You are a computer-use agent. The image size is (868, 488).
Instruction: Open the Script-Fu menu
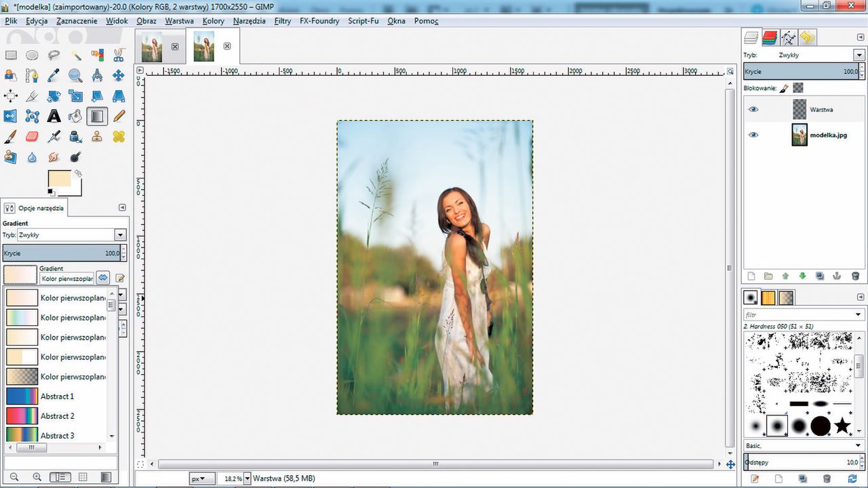[x=363, y=21]
